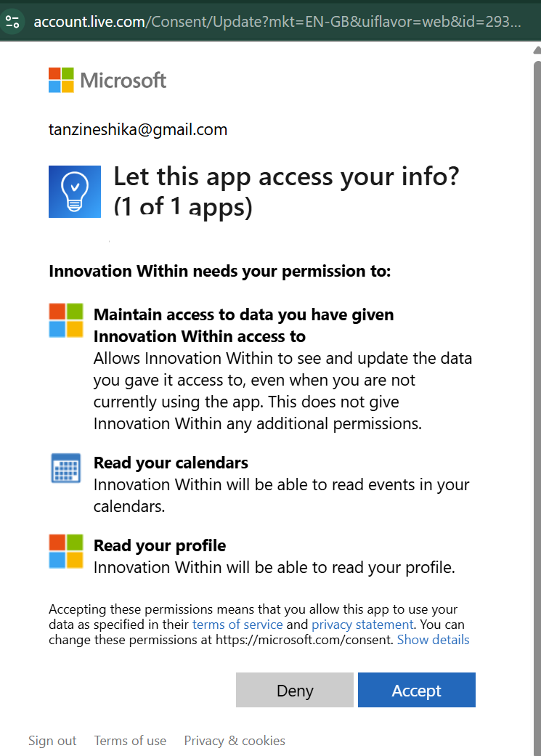The height and width of the screenshot is (756, 541).
Task: Click the Read your profile heading
Action: [x=160, y=545]
